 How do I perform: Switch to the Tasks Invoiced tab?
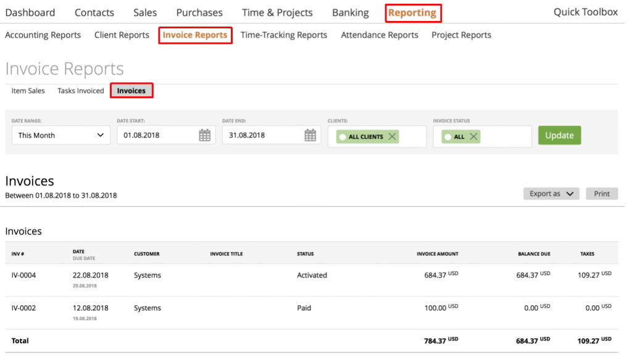tap(80, 90)
